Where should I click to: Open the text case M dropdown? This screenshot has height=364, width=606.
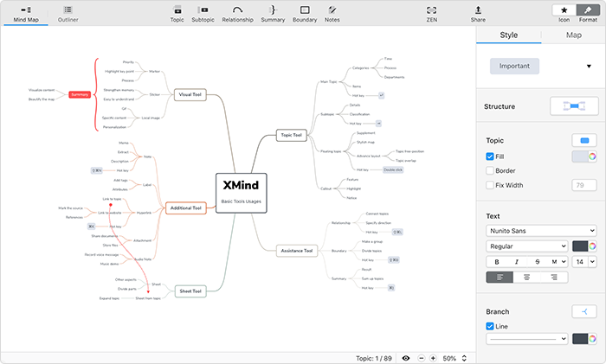click(558, 262)
